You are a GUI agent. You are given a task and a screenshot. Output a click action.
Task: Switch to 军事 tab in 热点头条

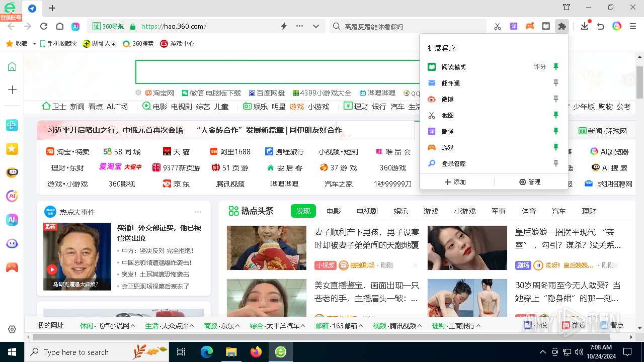(x=499, y=211)
